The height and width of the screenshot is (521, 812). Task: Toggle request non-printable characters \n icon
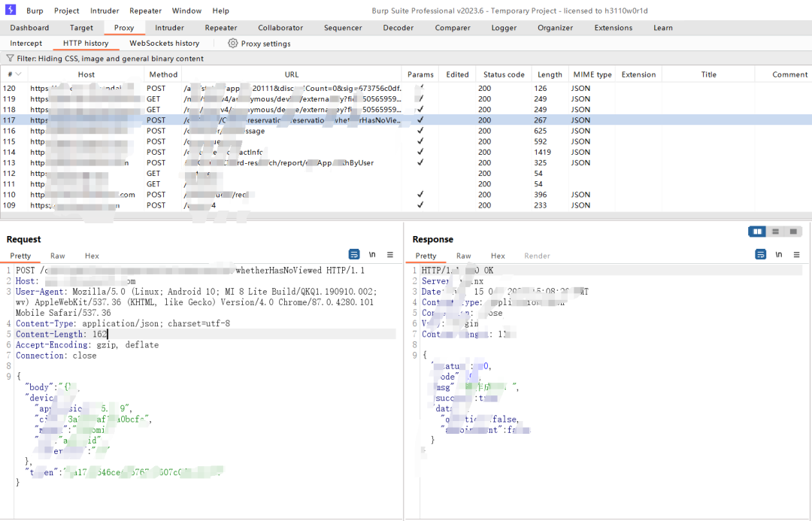tap(372, 254)
